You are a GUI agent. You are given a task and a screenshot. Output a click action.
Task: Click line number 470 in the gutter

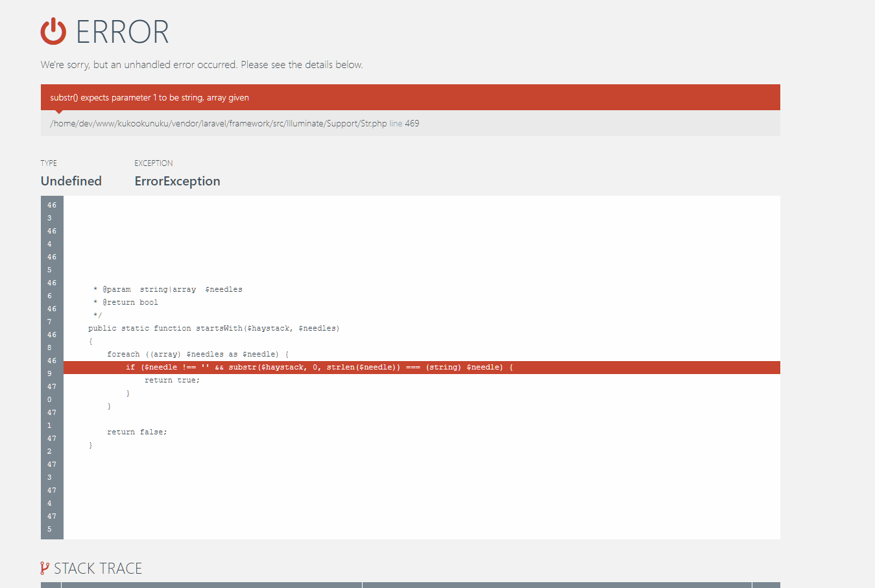click(51, 392)
